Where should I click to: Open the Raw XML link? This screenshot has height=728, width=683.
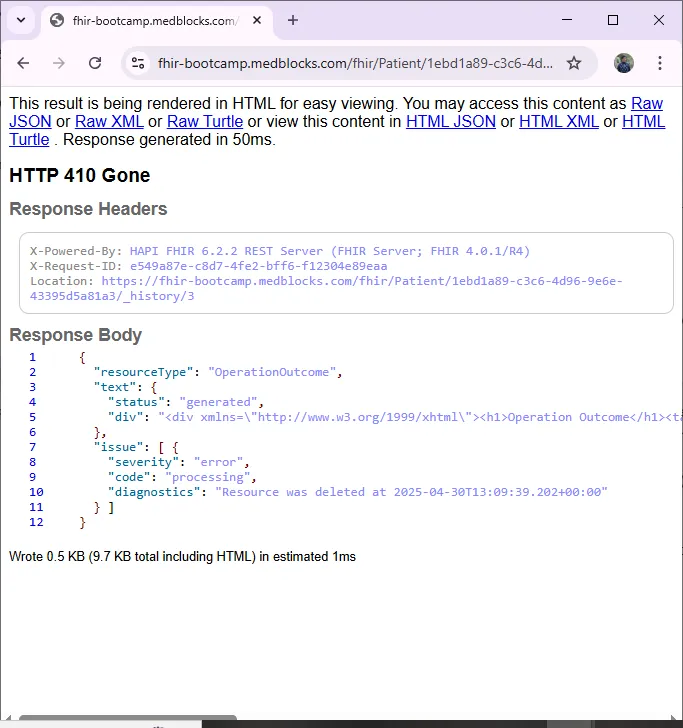tap(108, 121)
